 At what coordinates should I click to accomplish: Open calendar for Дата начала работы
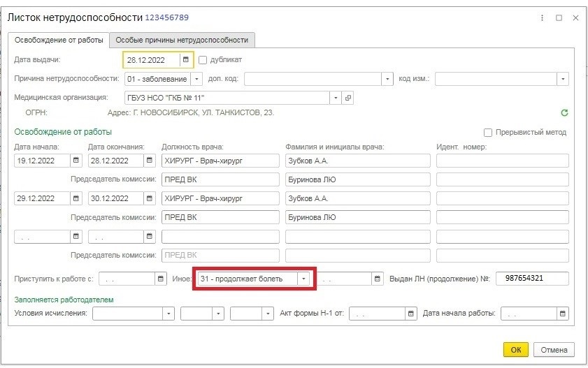[563, 314]
